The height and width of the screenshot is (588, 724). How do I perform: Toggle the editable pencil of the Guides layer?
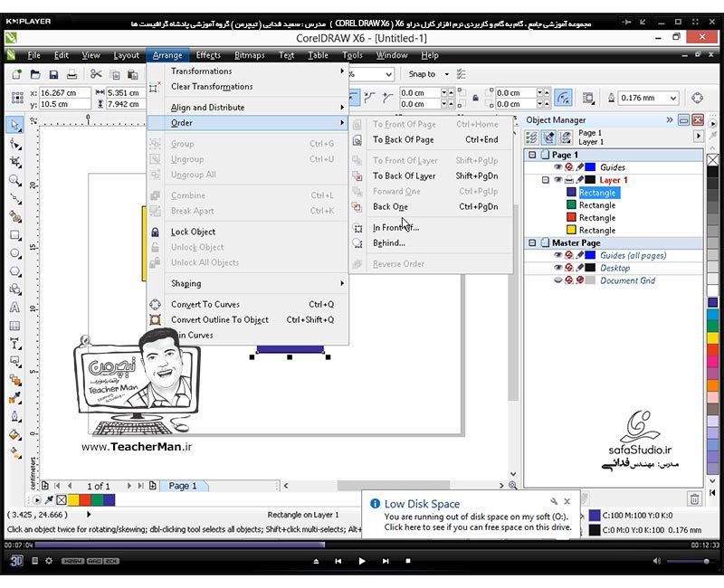580,167
